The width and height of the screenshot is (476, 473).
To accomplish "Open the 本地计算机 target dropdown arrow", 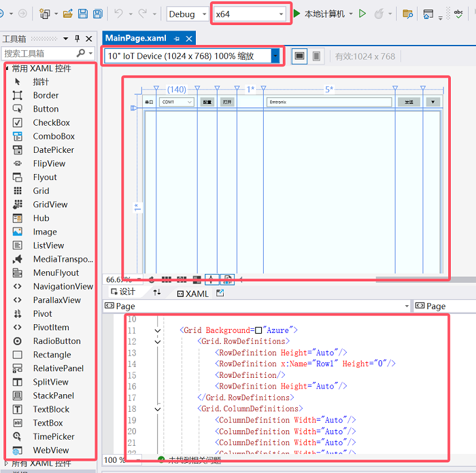I will pos(351,14).
